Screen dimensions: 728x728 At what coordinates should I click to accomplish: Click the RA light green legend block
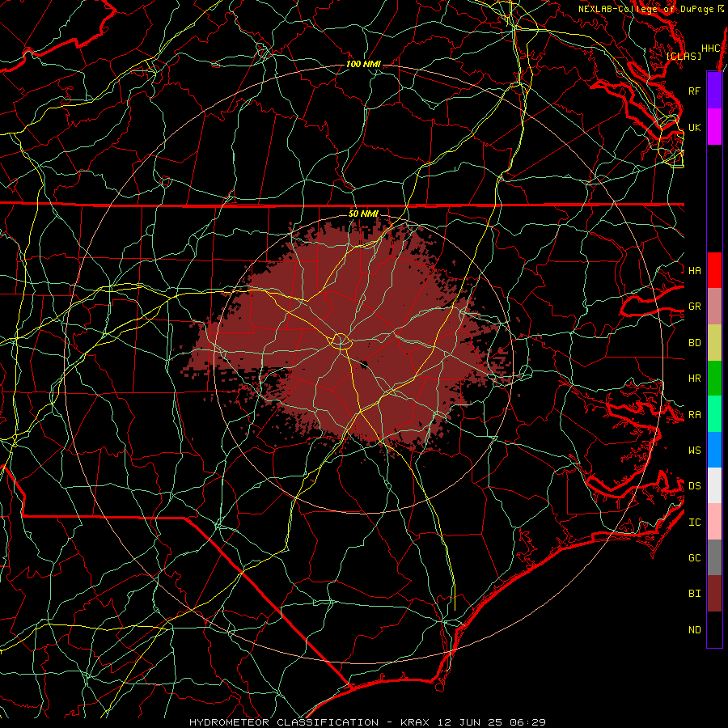[x=714, y=413]
